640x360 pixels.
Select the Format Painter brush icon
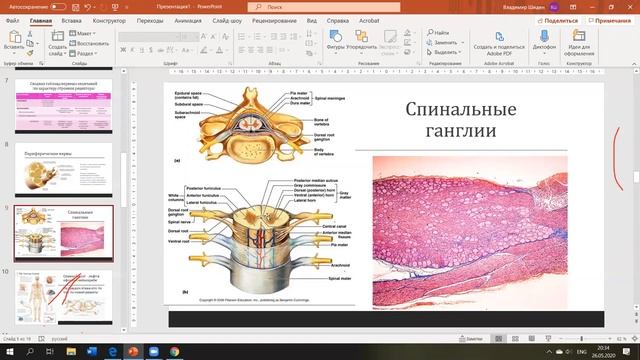(30, 53)
